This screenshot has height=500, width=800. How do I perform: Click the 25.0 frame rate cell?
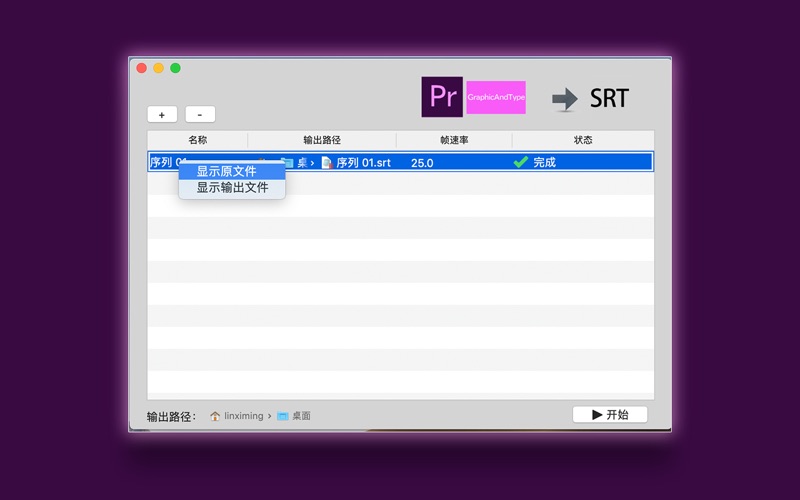click(422, 163)
